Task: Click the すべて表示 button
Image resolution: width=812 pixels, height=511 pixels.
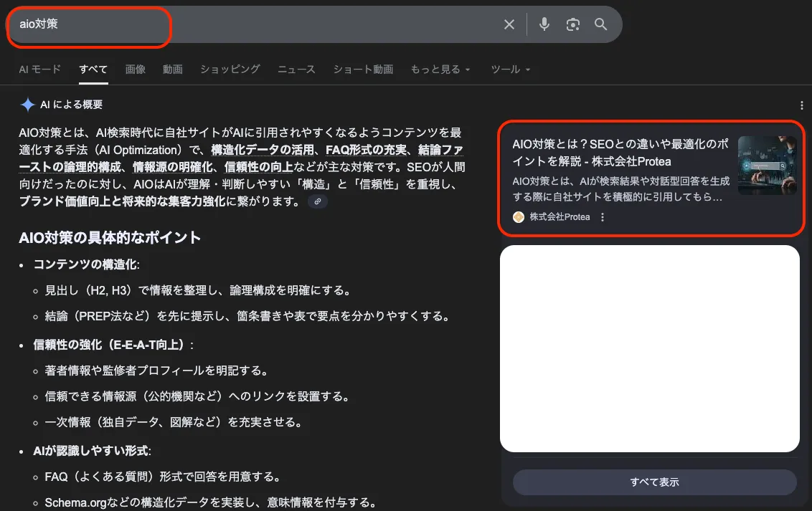Action: 654,482
